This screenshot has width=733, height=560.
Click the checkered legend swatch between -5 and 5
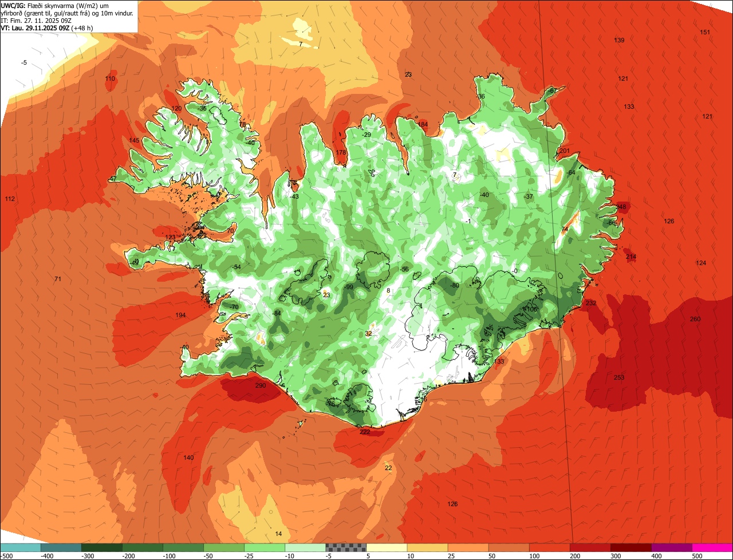(346, 547)
